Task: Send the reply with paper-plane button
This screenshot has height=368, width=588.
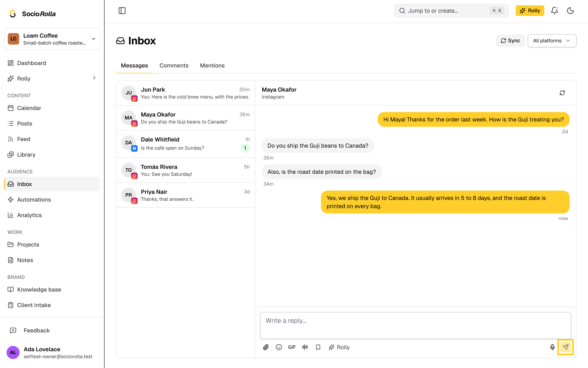Action: click(x=565, y=347)
